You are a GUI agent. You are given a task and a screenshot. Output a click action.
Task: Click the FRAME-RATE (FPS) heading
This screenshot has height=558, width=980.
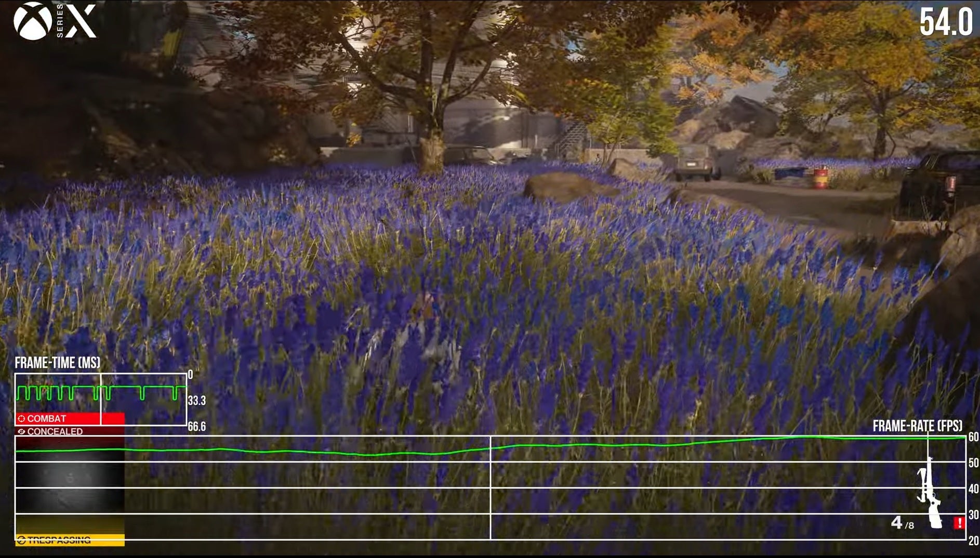917,426
